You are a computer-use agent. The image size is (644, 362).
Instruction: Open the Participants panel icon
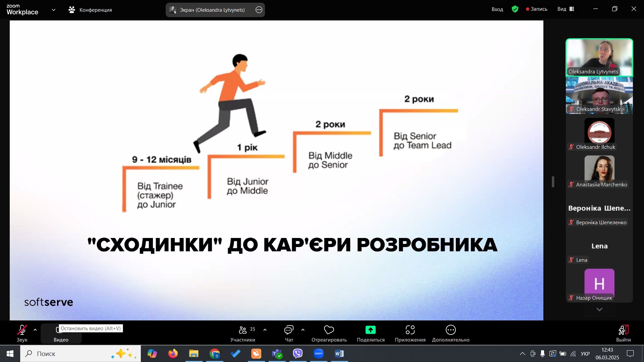pos(243,330)
